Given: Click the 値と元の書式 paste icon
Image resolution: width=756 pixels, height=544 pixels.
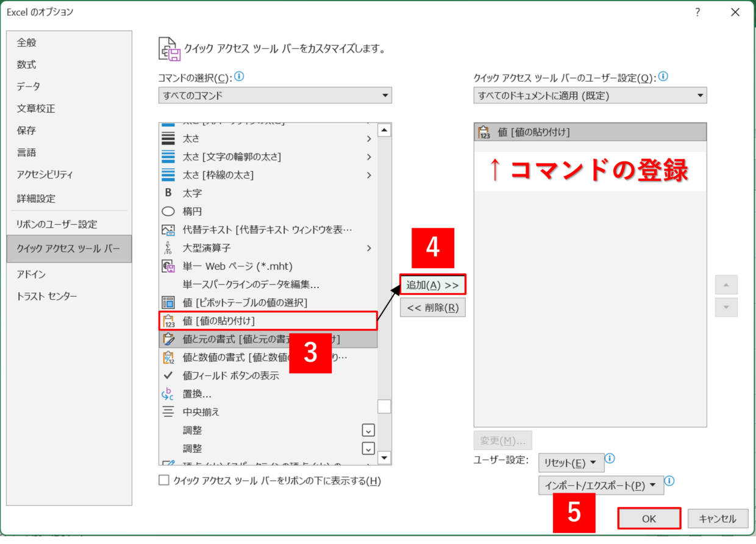Looking at the screenshot, I should [168, 339].
